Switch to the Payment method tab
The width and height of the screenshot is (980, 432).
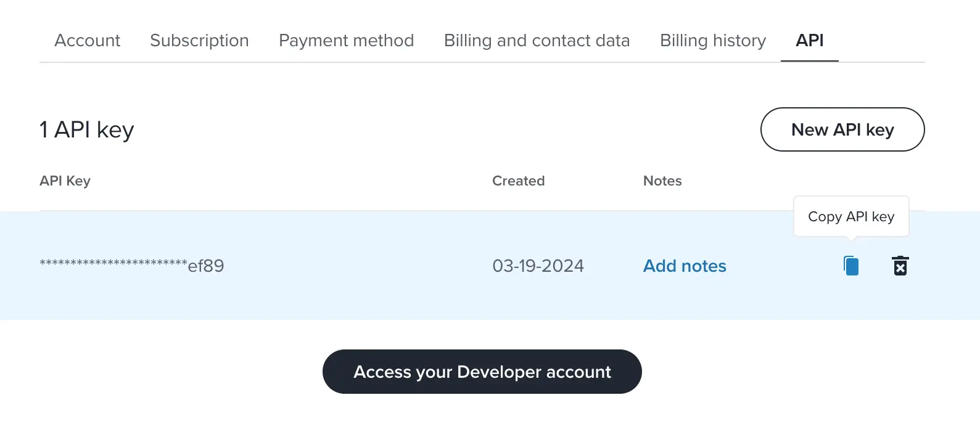pos(346,41)
